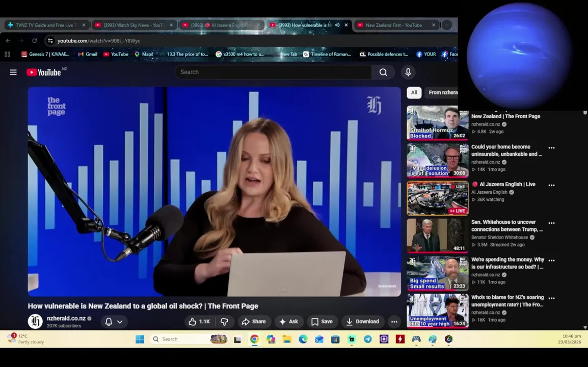Open options for 'We're spending the money' video

[x=551, y=260]
